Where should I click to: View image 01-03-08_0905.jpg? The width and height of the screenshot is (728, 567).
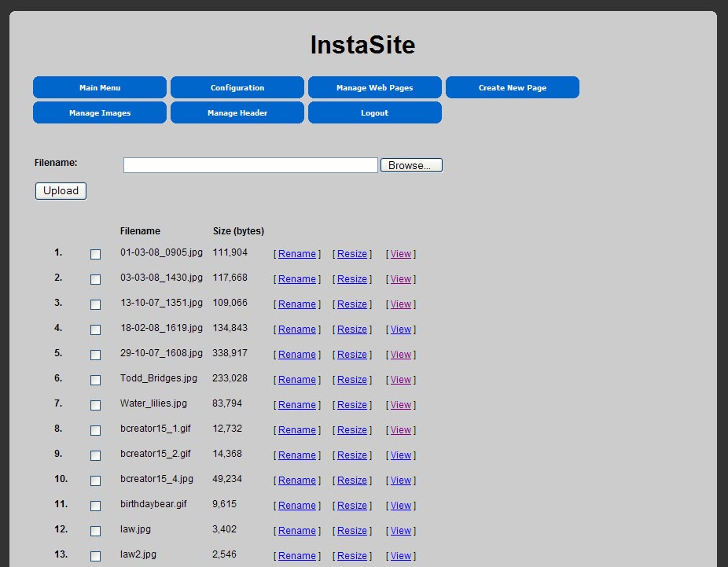(401, 254)
